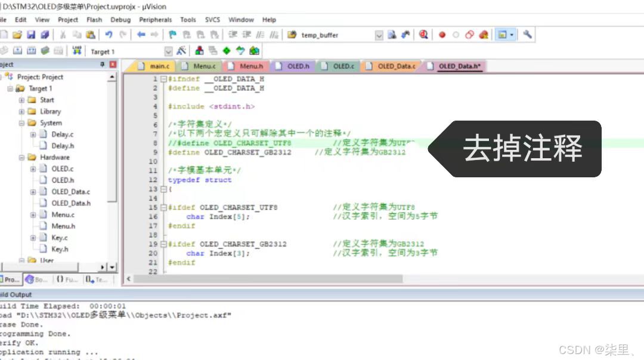Select Software Packs green diamond icon

pos(227,51)
